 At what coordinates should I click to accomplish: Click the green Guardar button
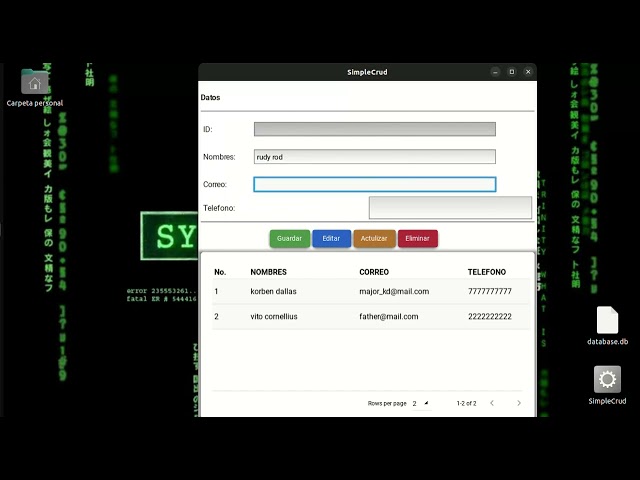[289, 238]
